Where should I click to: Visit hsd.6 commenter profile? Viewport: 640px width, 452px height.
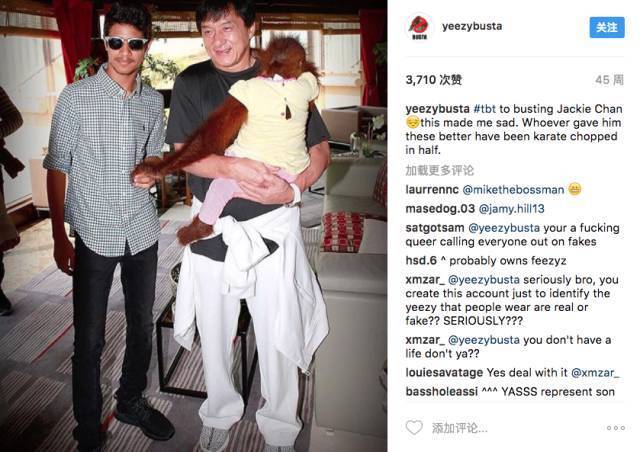pyautogui.click(x=421, y=261)
